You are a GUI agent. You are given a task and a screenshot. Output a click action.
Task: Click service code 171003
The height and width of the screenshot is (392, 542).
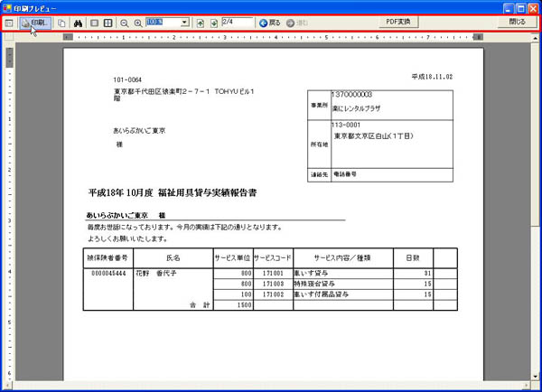coord(273,284)
